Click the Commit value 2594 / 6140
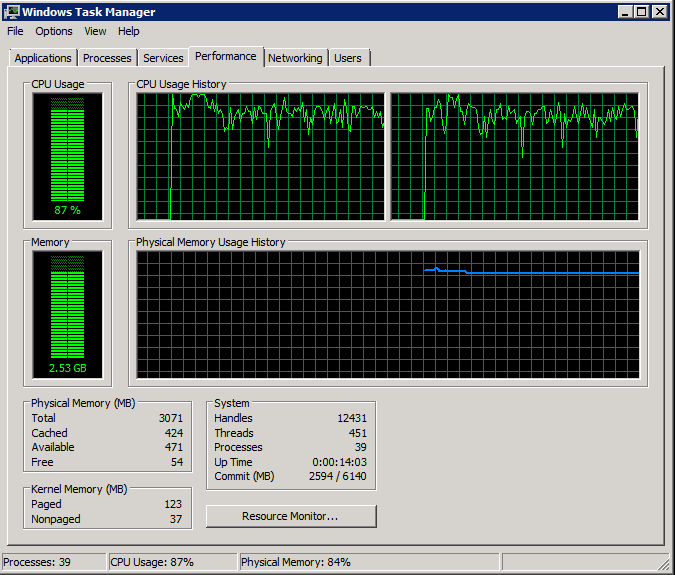675x575 pixels. click(338, 476)
